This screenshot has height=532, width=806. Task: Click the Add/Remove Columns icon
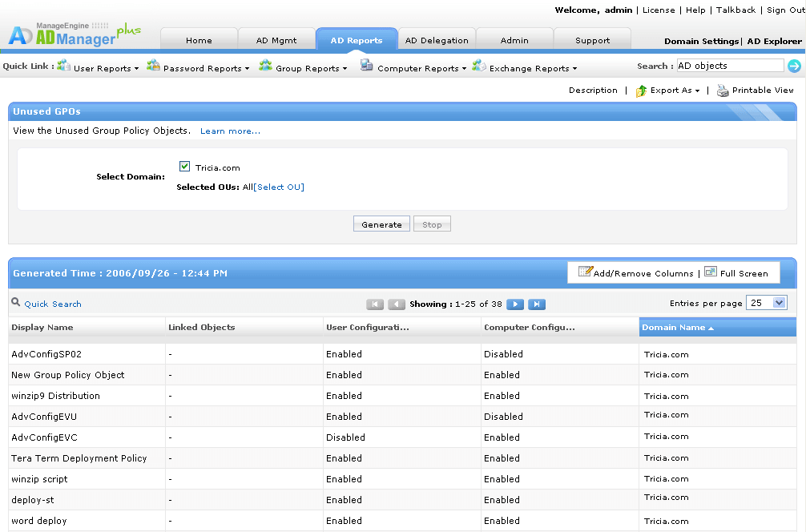click(586, 272)
